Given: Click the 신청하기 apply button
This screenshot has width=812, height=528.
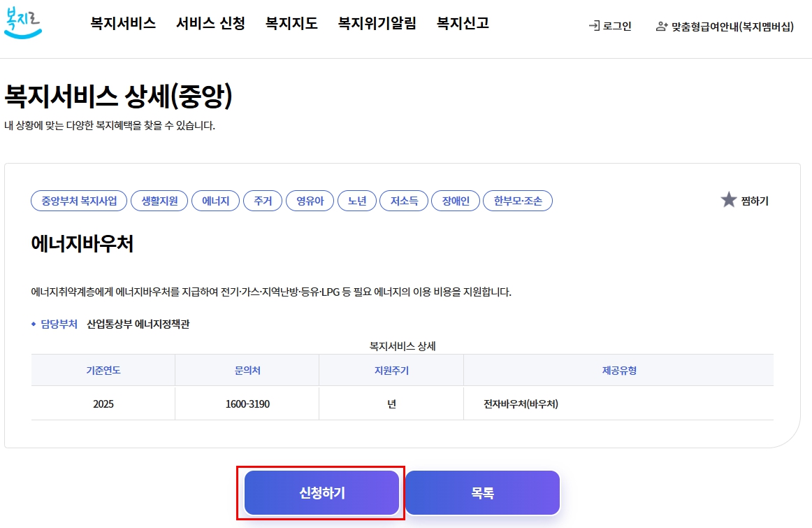Looking at the screenshot, I should (321, 492).
